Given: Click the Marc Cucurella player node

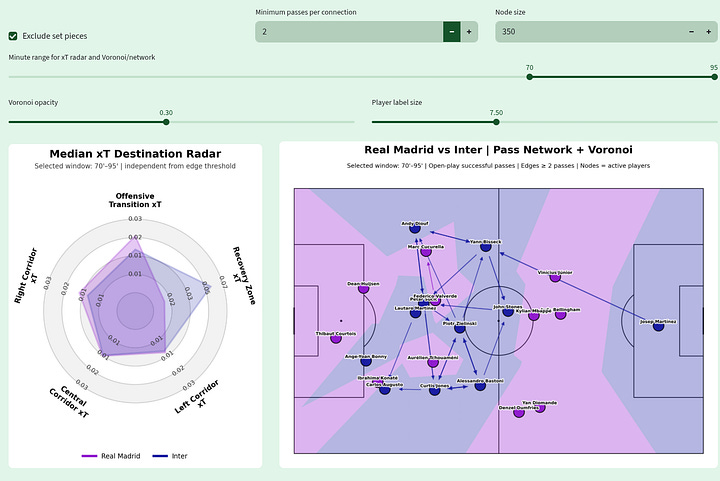Looking at the screenshot, I should pos(426,252).
